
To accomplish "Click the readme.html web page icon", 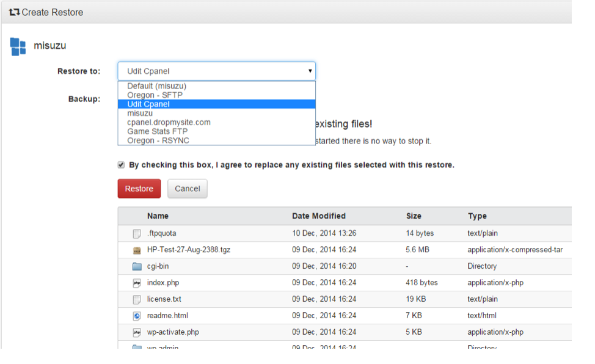I will pyautogui.click(x=137, y=316).
